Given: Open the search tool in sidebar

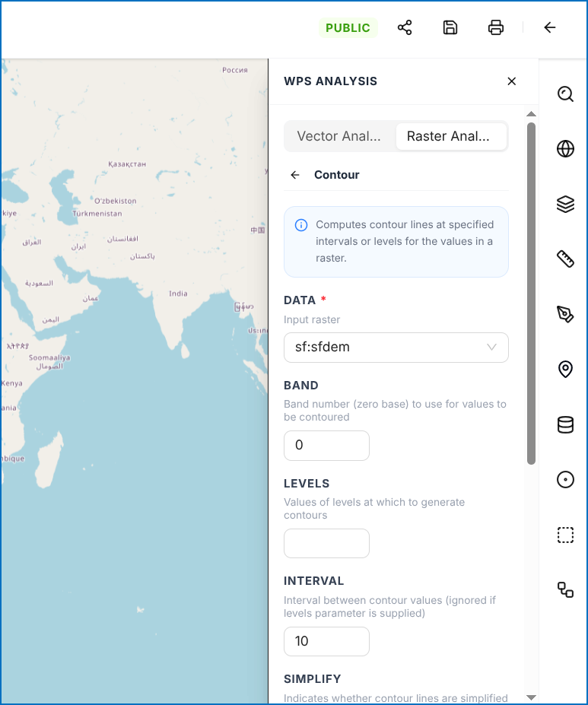Looking at the screenshot, I should [565, 94].
